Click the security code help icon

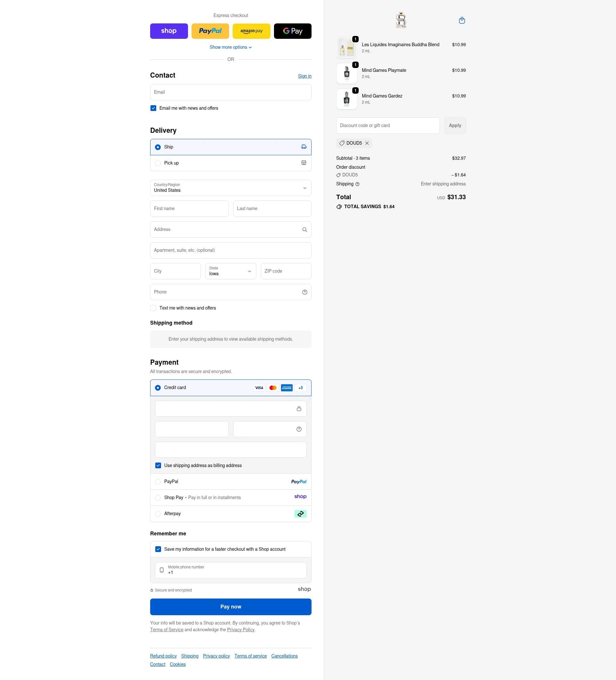point(299,429)
